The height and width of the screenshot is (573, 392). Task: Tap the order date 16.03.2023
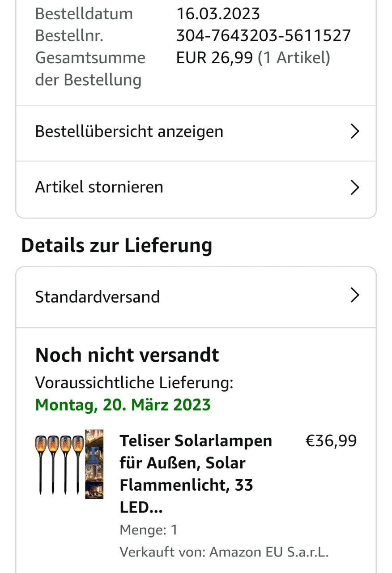tap(218, 14)
